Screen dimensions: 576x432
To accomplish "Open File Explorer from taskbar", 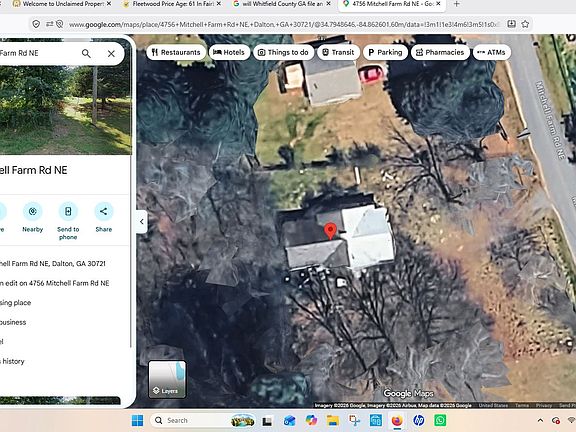I will [333, 420].
